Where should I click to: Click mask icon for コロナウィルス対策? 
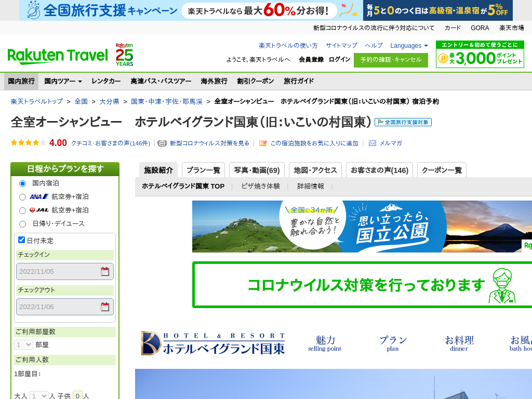[162, 143]
